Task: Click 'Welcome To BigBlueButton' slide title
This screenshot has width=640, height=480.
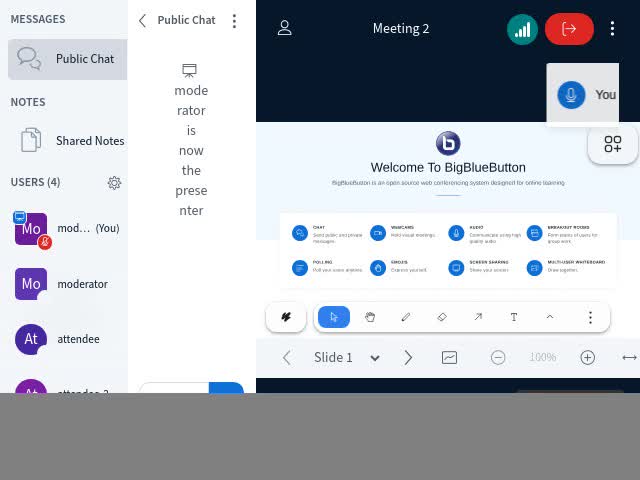Action: point(448,168)
